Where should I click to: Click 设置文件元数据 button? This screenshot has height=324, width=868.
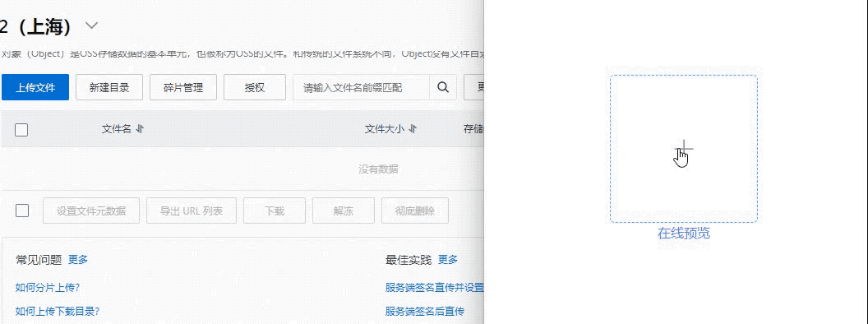(91, 211)
